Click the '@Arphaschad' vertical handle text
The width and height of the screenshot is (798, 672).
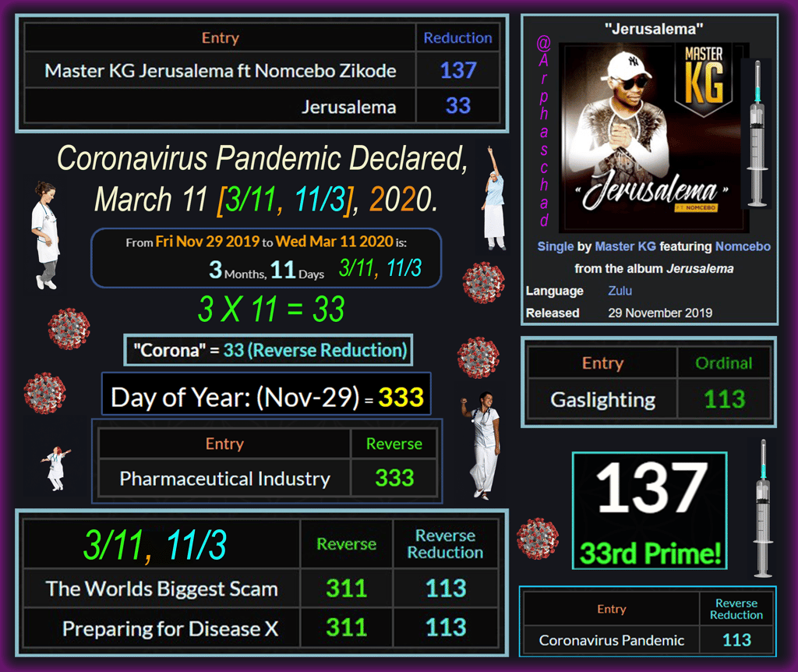click(543, 131)
